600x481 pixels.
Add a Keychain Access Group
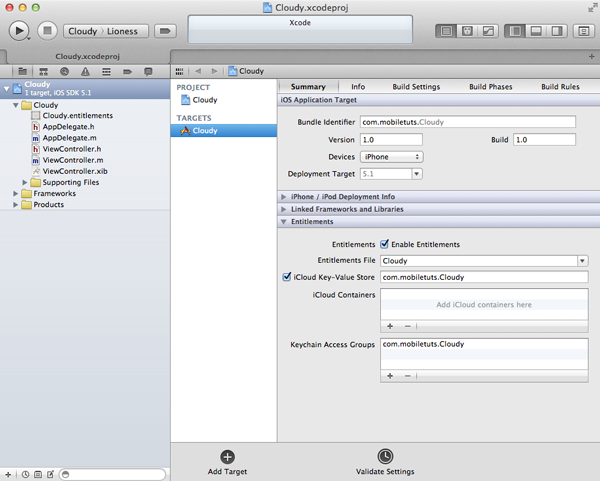tap(390, 376)
